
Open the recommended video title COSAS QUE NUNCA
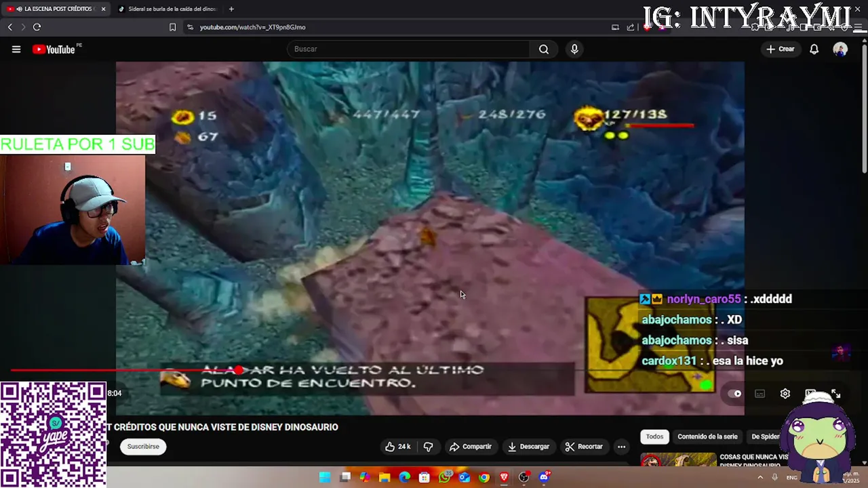(754, 461)
